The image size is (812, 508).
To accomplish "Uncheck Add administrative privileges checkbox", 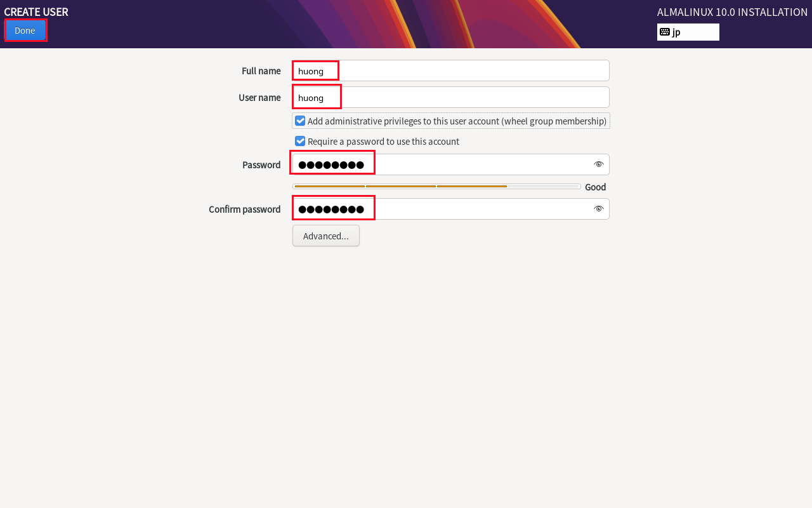I will click(x=301, y=121).
